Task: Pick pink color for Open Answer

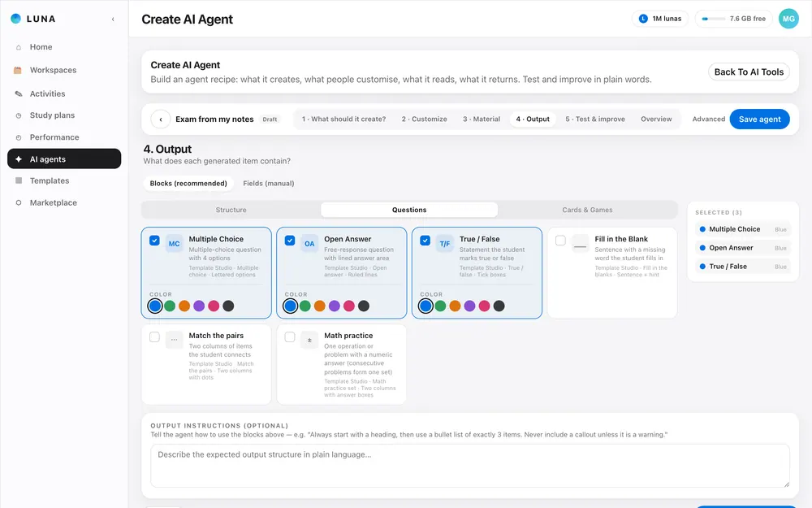Action: coord(349,306)
